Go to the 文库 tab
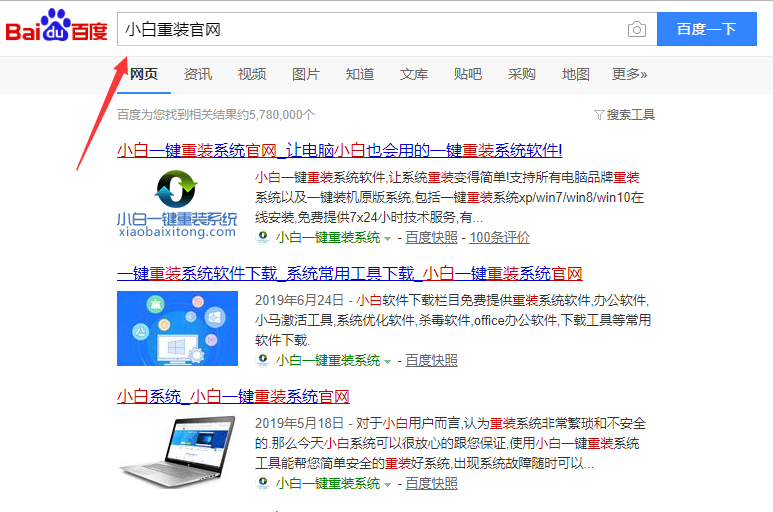The height and width of the screenshot is (512, 773). [x=414, y=74]
